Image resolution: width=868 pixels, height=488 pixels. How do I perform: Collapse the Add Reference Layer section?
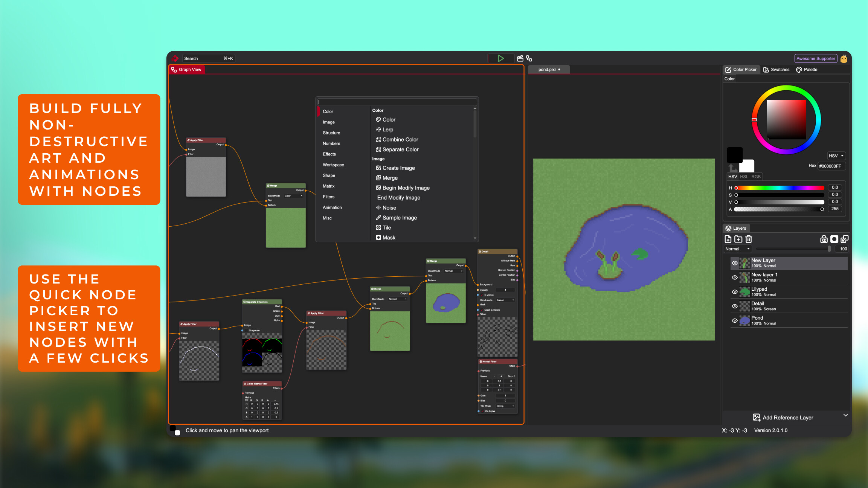tap(846, 415)
